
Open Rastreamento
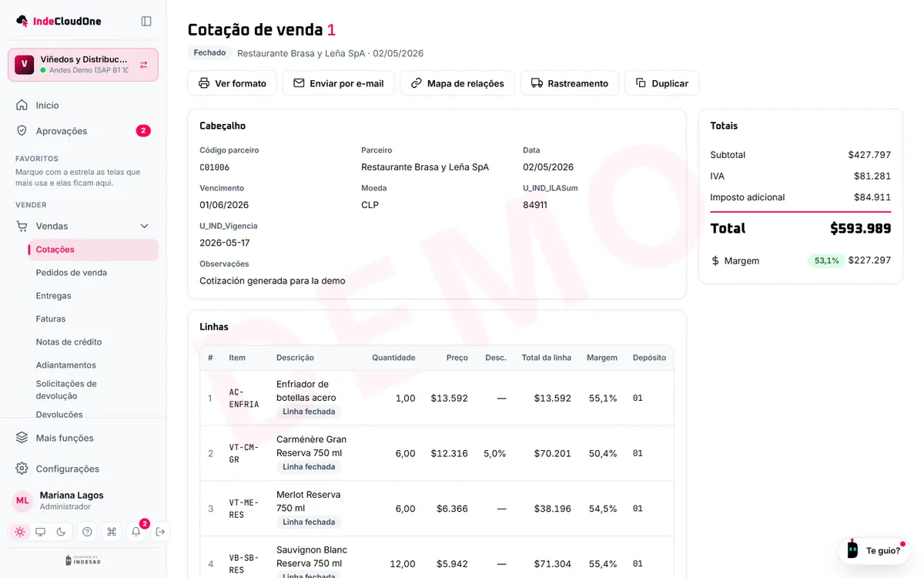point(570,83)
